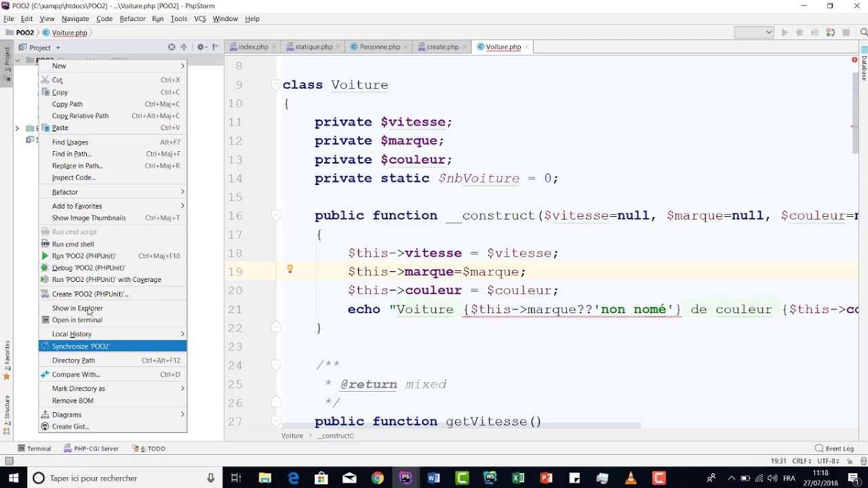Choose Remove BOM
Screen dimensions: 868x488
(113, 401)
